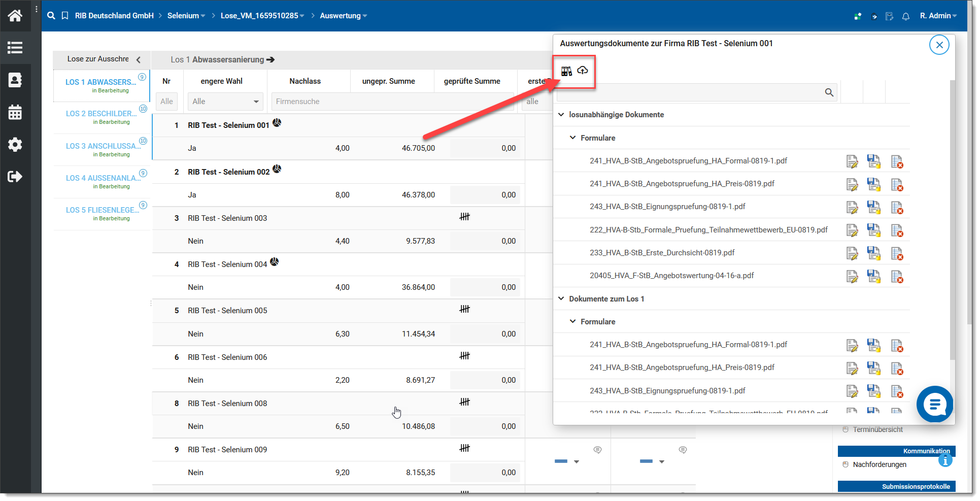
Task: Open the calendar sidebar icon
Action: click(x=15, y=112)
